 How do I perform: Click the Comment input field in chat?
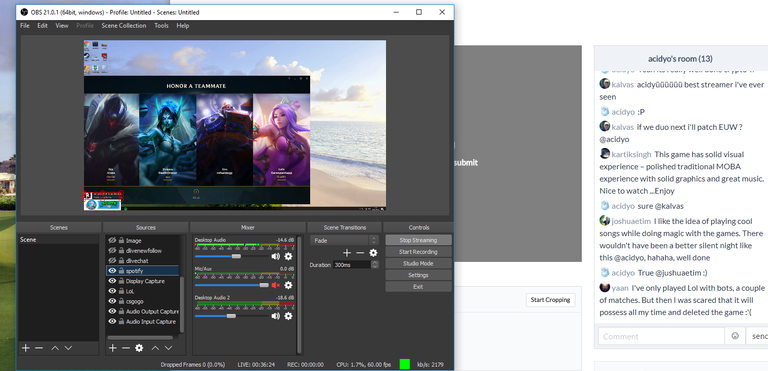661,336
